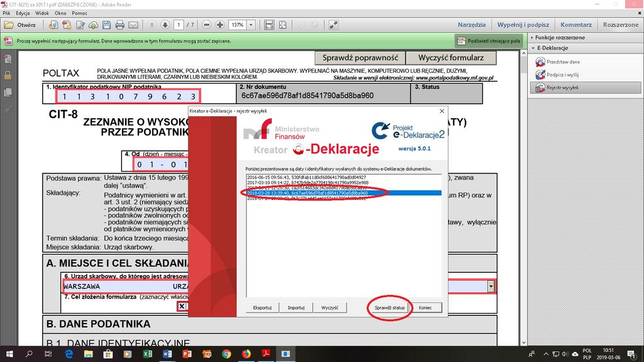Open Microsoft Edge from the taskbar
The width and height of the screenshot is (644, 362).
click(x=69, y=354)
